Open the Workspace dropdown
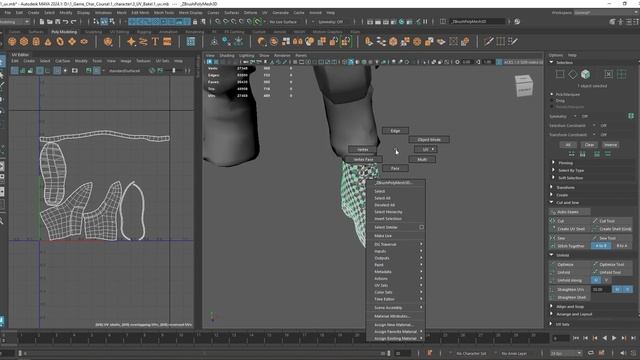The width and height of the screenshot is (640, 360). click(x=606, y=13)
